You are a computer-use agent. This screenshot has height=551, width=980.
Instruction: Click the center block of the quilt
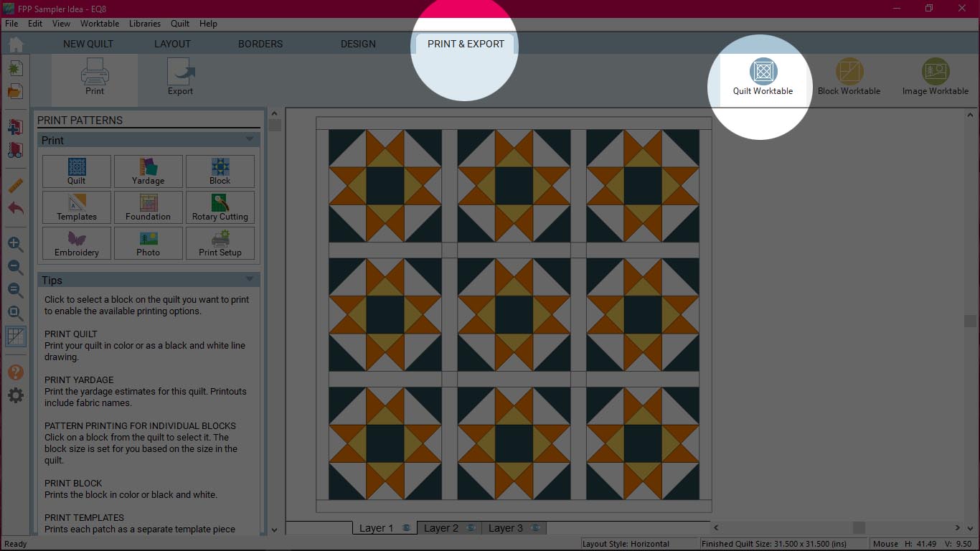514,314
